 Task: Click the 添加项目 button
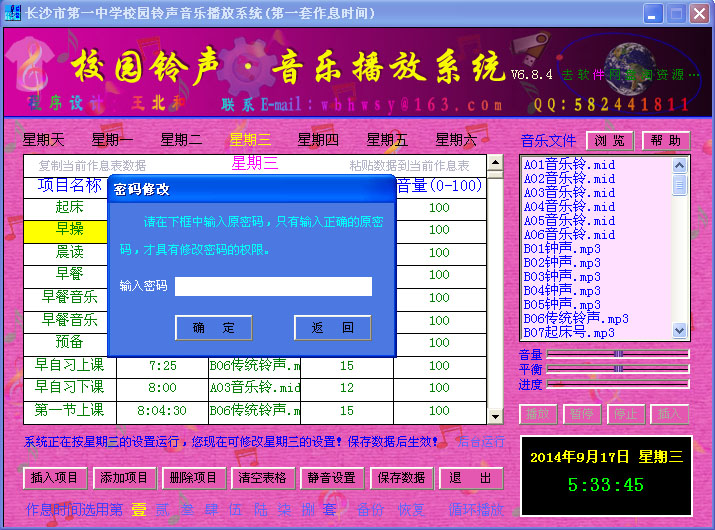click(x=124, y=478)
